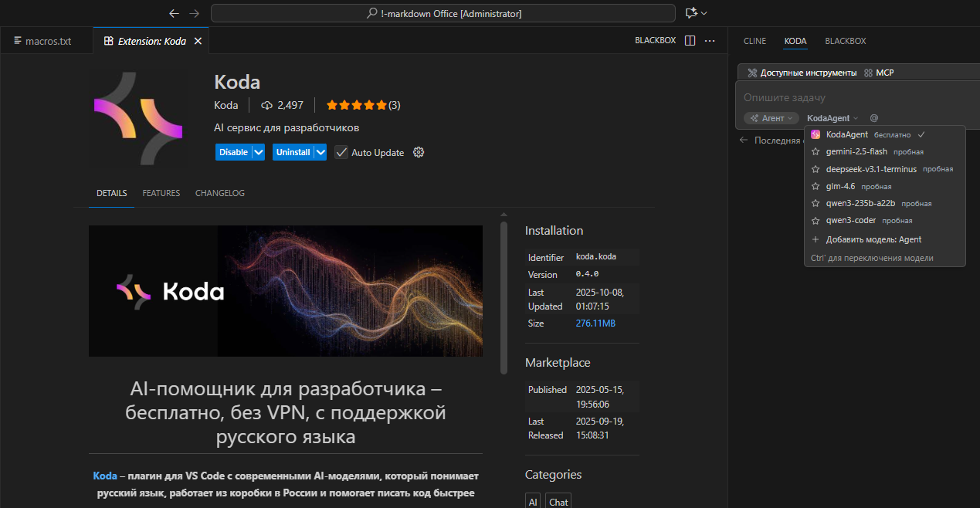Screen dimensions: 980x508
Task: Collapse the KodaAgent model dropdown
Action: pos(833,118)
